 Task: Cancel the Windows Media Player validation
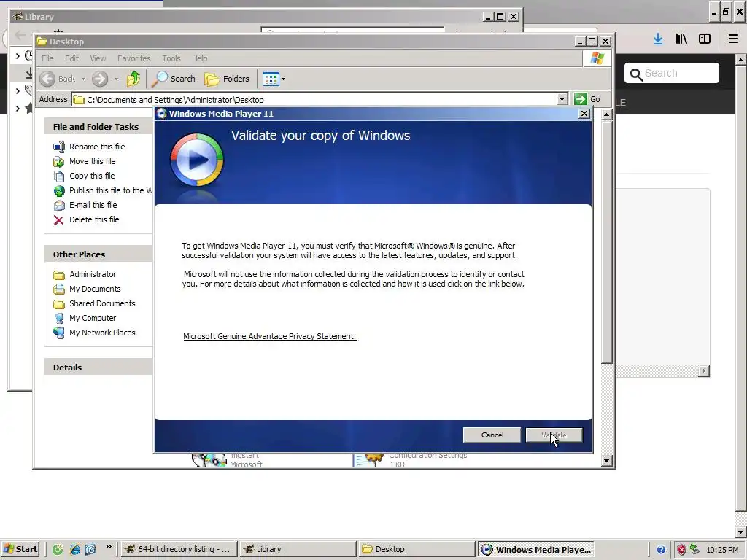492,435
